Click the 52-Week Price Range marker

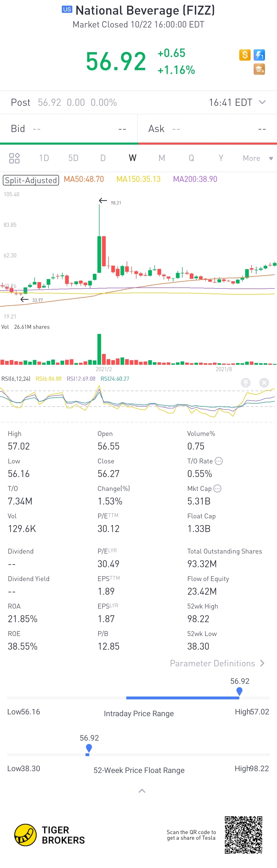tap(89, 748)
